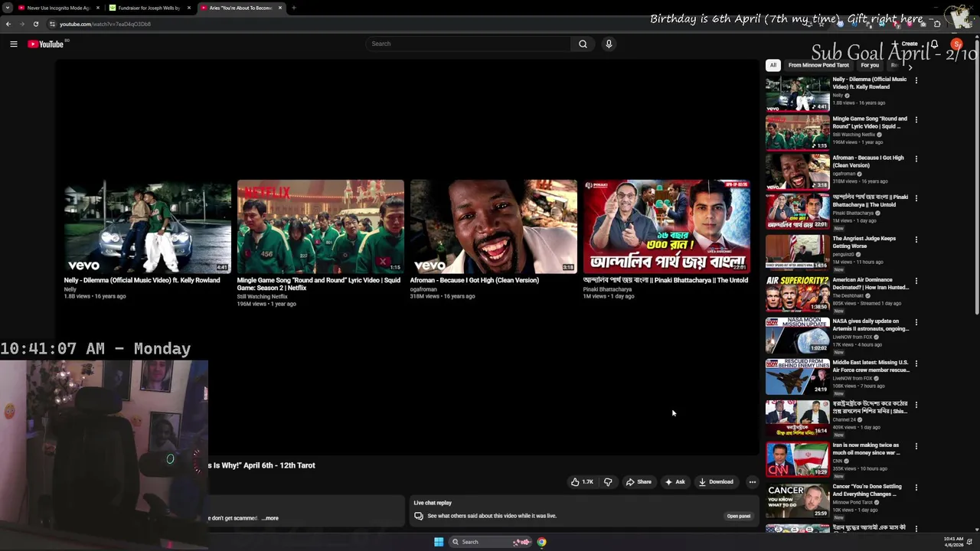This screenshot has width=980, height=551.
Task: Click the Ask button
Action: (675, 482)
